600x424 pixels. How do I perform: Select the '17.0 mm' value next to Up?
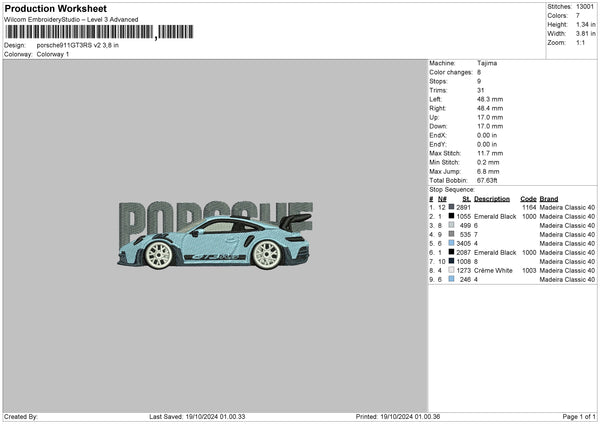[x=490, y=117]
